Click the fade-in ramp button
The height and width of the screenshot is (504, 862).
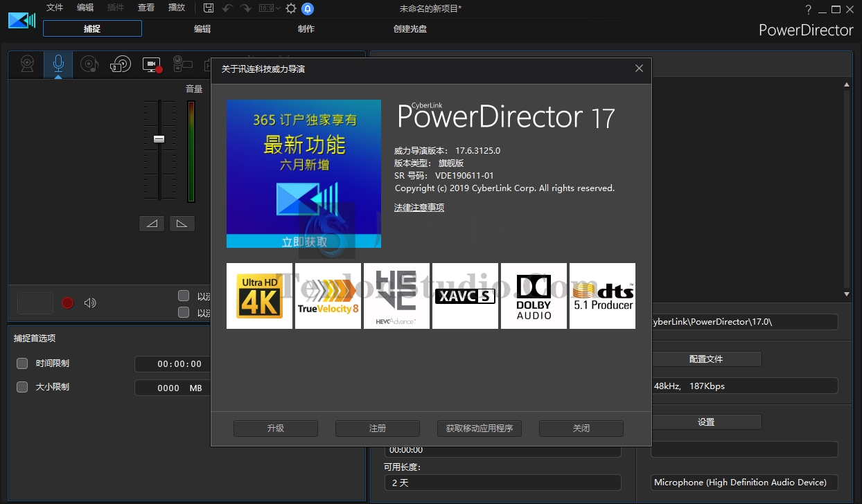click(x=152, y=224)
